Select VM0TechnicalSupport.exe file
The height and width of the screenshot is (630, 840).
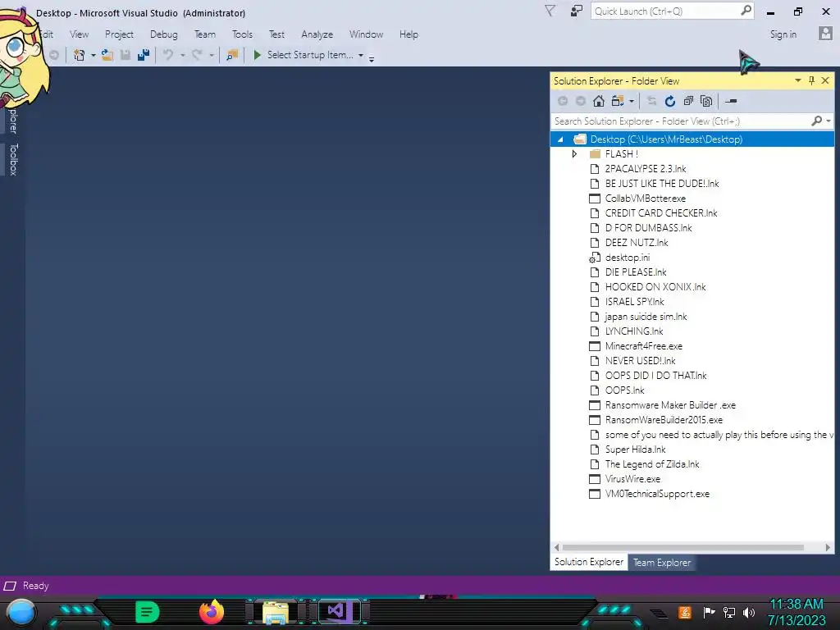[x=657, y=494]
